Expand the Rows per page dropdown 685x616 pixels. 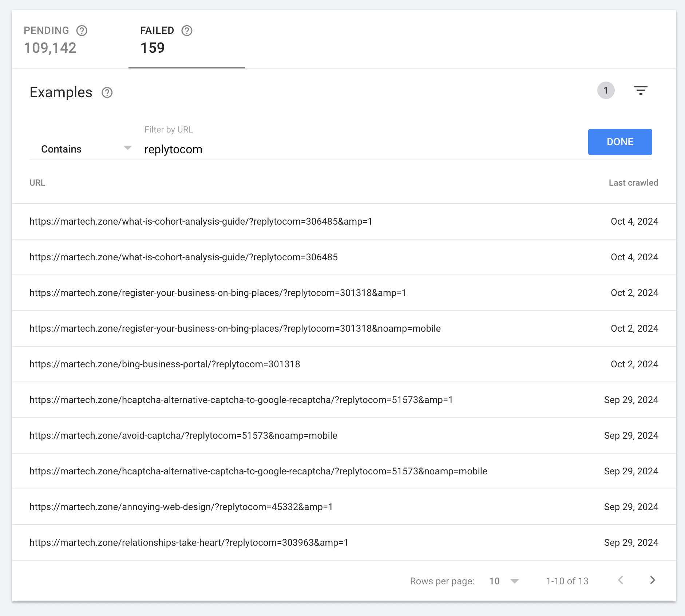click(504, 581)
